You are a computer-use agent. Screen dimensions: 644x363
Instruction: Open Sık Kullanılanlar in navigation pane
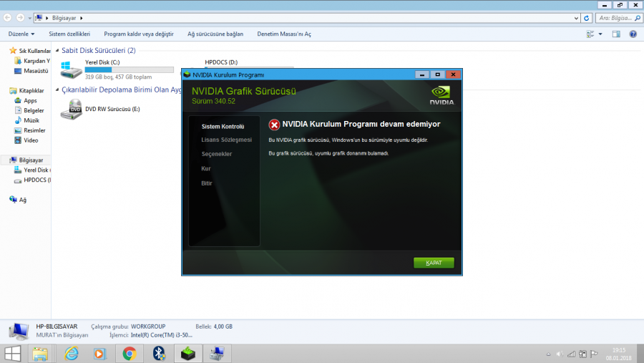[30, 51]
